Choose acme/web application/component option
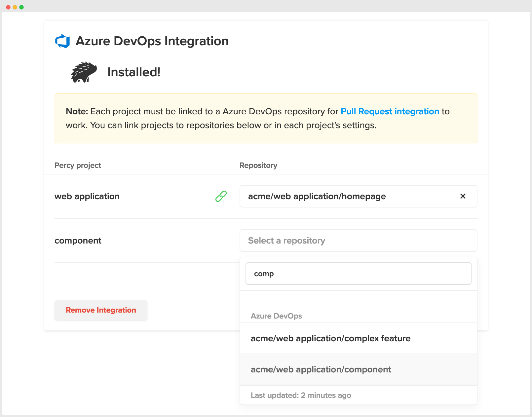 click(358, 369)
